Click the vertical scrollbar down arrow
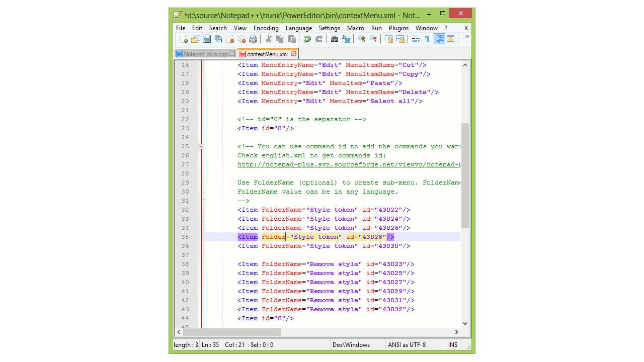Viewport: 644px width, 362px height. pos(465,324)
